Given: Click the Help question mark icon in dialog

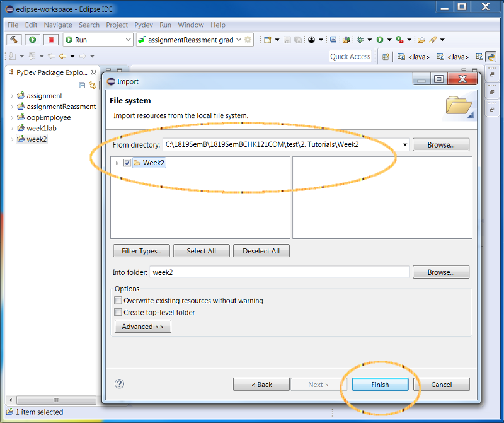Looking at the screenshot, I should point(120,384).
